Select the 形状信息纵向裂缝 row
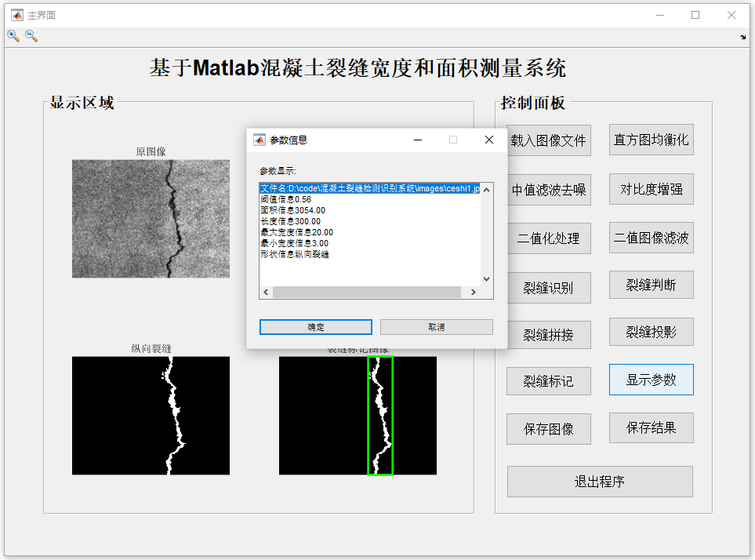755x560 pixels. [x=370, y=254]
